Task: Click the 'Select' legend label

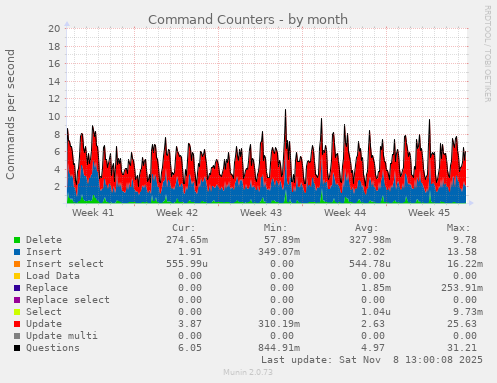Action: coord(44,312)
